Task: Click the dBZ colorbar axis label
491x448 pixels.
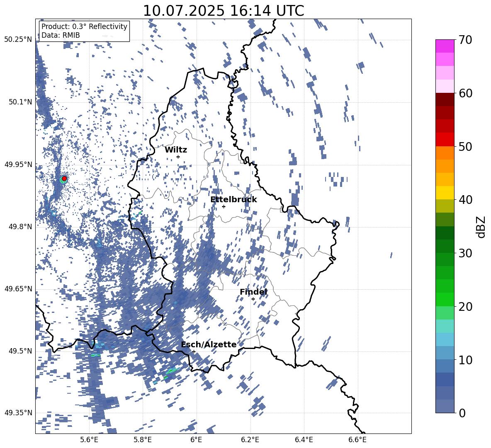Action: (481, 227)
